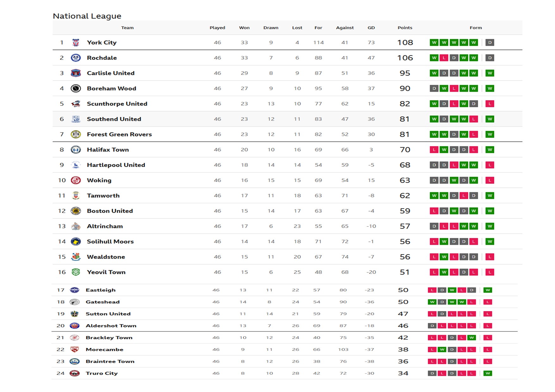Click the Points column header
555x392 pixels.
[x=405, y=28]
